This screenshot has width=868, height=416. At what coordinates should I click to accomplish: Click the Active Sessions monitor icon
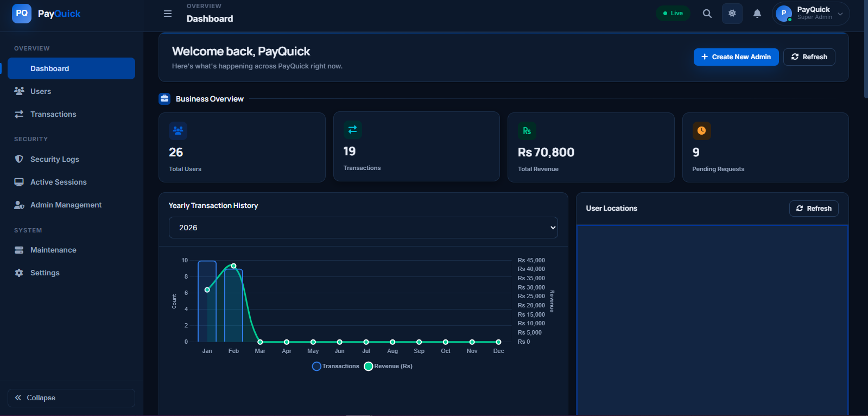19,182
